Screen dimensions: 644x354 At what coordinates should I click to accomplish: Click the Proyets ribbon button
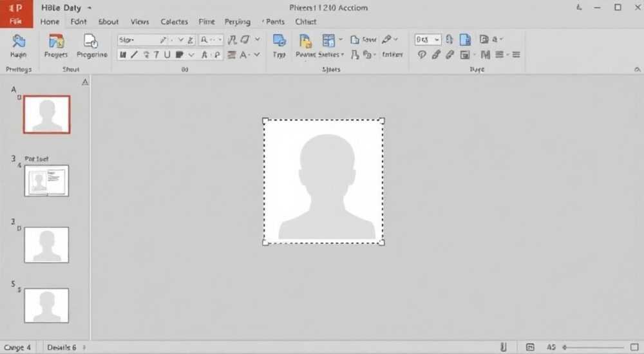tap(56, 46)
